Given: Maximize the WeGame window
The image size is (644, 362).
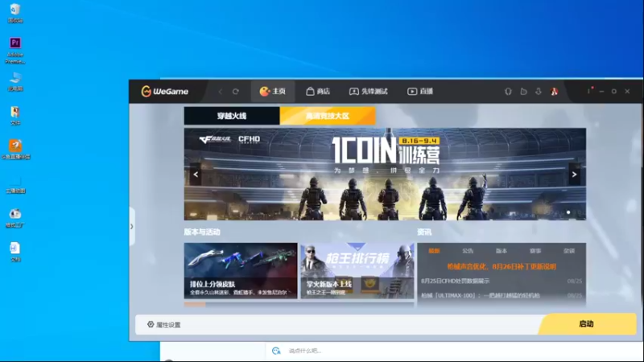Looking at the screenshot, I should pyautogui.click(x=614, y=92).
